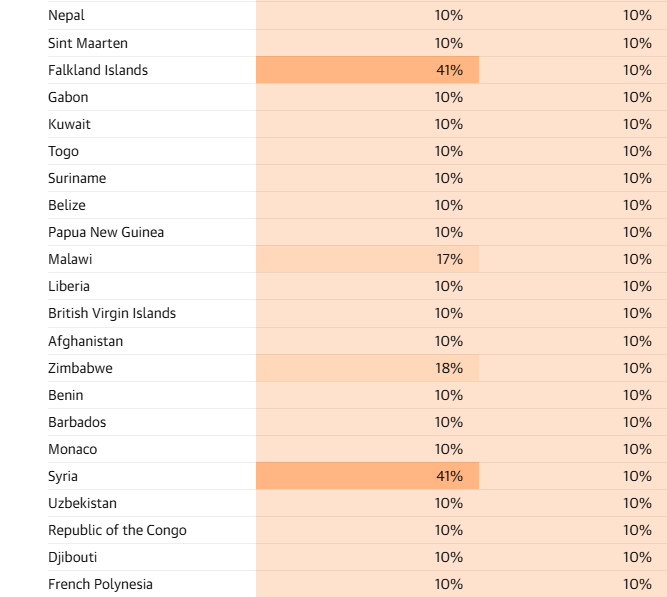The width and height of the screenshot is (667, 597).
Task: Click the Falkland Islands row label
Action: tap(98, 70)
